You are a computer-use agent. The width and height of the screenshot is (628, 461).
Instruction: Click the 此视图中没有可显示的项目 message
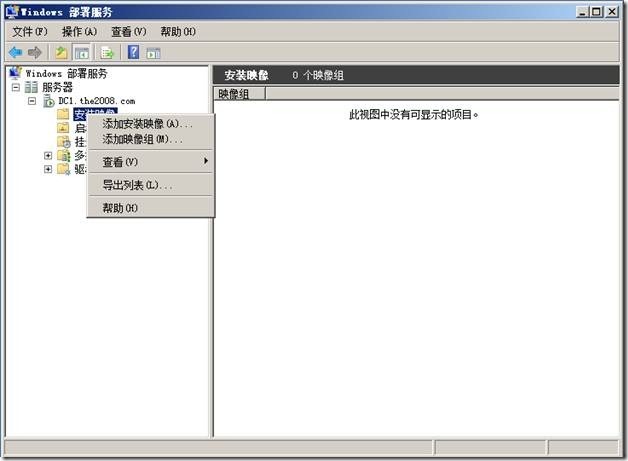click(x=414, y=115)
